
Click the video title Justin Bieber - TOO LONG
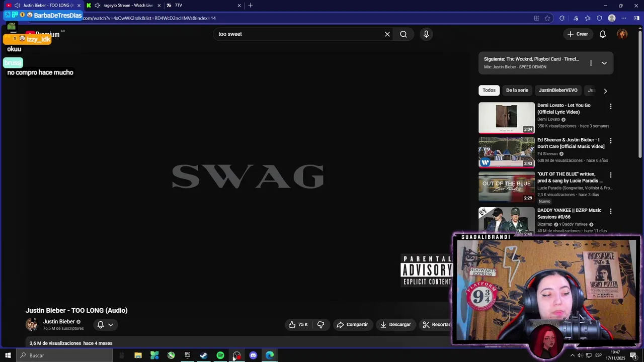[x=76, y=310]
